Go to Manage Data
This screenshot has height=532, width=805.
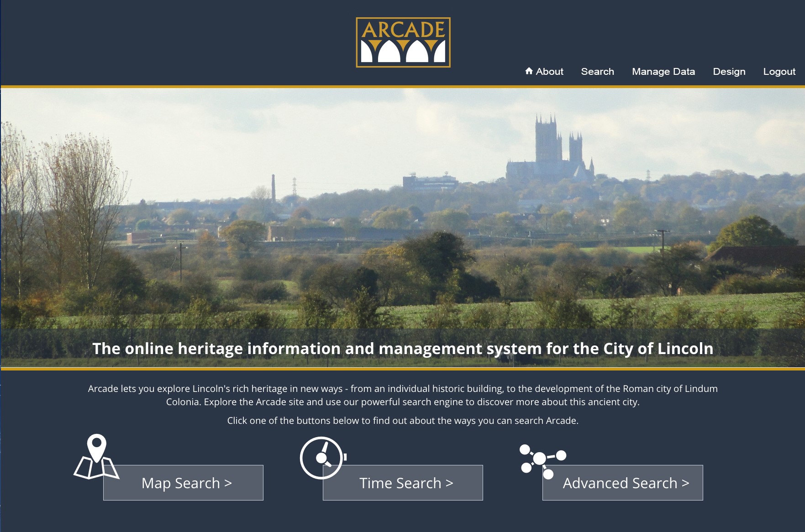(x=663, y=72)
